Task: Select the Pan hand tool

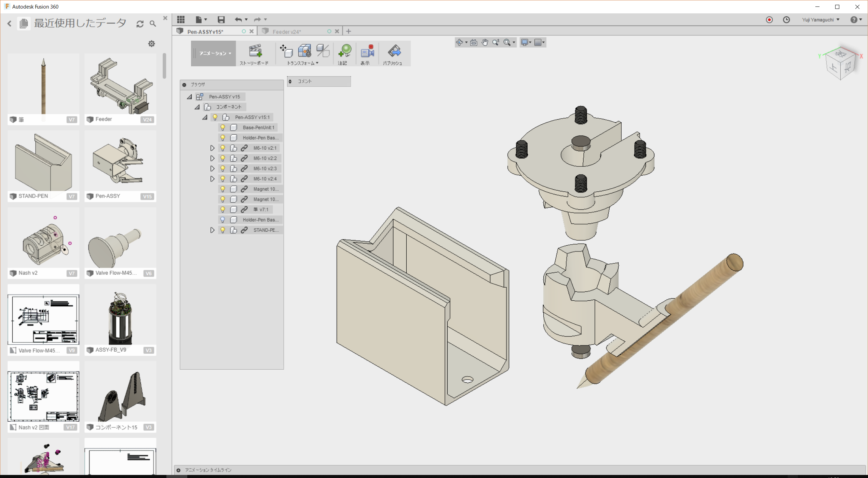Action: pos(485,42)
